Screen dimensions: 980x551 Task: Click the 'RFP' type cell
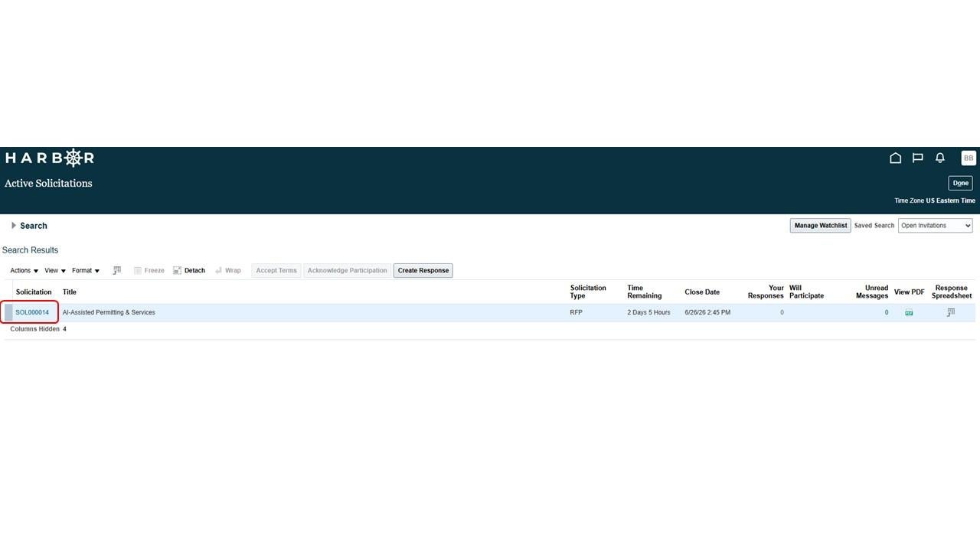pos(576,312)
